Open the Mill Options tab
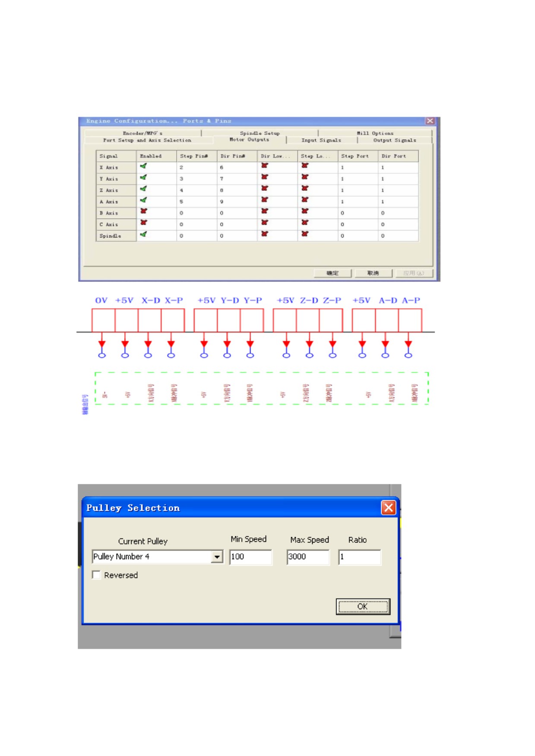Image resolution: width=535 pixels, height=756 pixels. [375, 133]
